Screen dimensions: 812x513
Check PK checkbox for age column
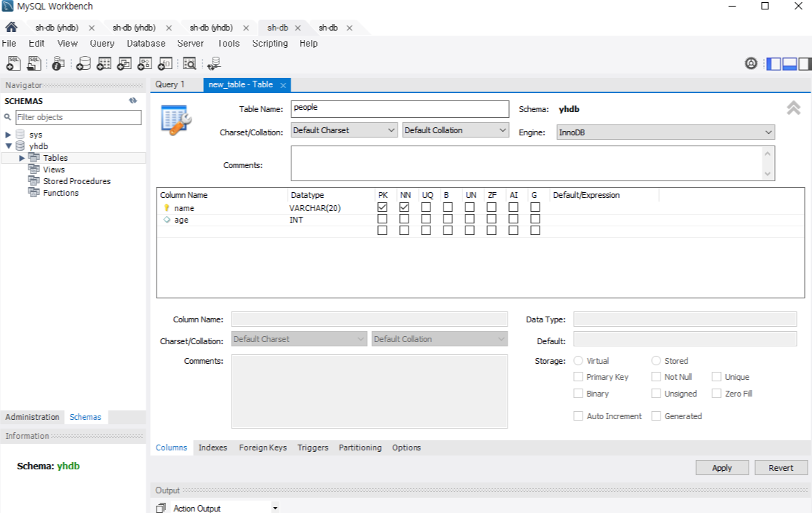tap(382, 219)
